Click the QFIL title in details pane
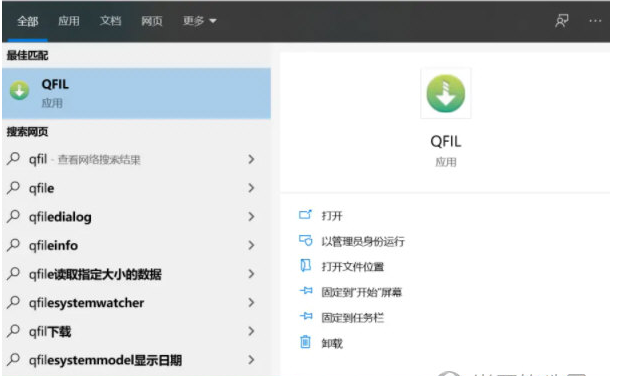 click(x=446, y=141)
